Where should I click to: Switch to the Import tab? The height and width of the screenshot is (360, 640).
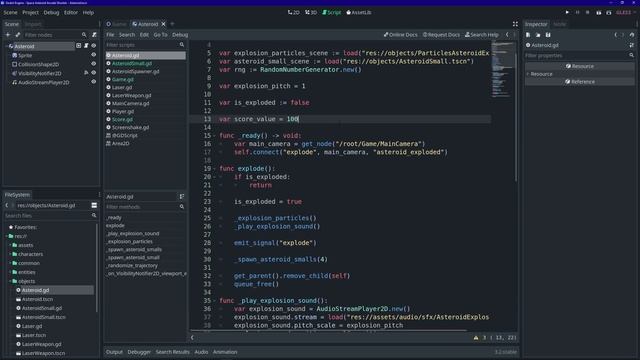tap(33, 24)
